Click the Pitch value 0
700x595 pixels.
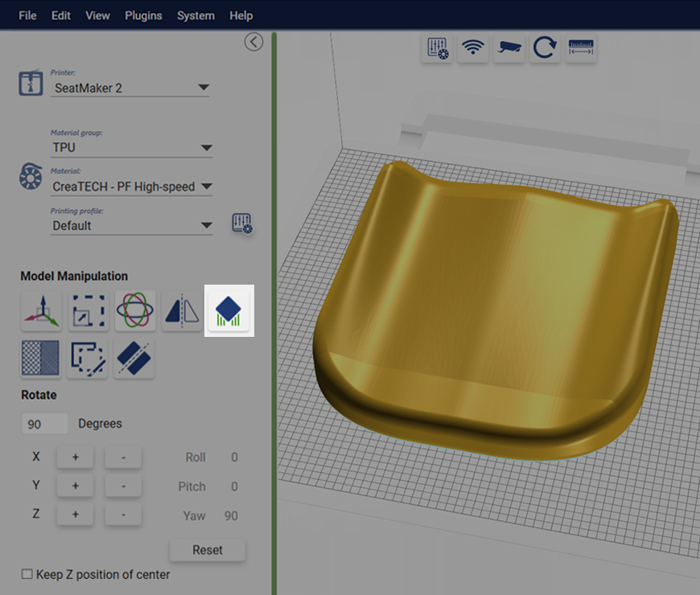pyautogui.click(x=234, y=486)
